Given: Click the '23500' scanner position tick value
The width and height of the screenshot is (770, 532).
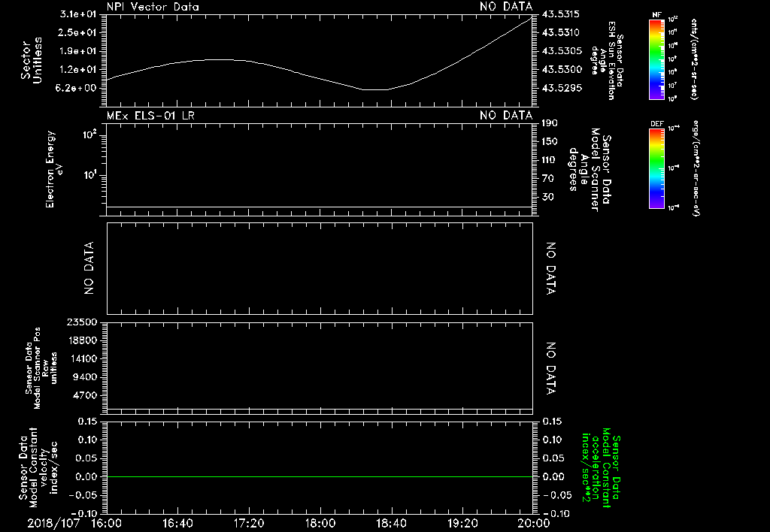Looking at the screenshot, I should tap(82, 322).
